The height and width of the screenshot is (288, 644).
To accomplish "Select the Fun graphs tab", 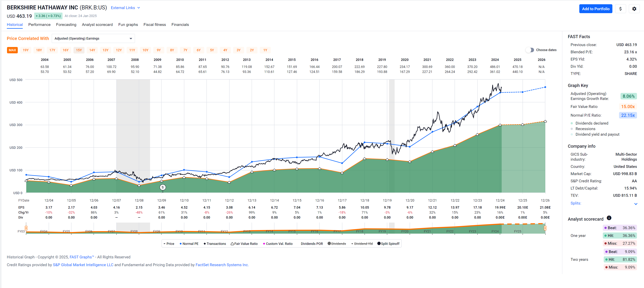I will pyautogui.click(x=128, y=25).
